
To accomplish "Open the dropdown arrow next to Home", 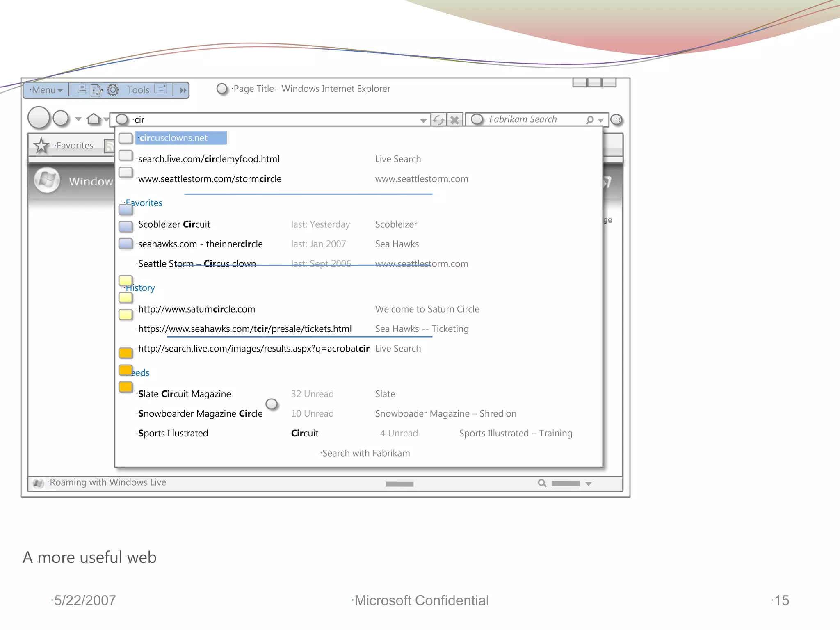I will [106, 119].
